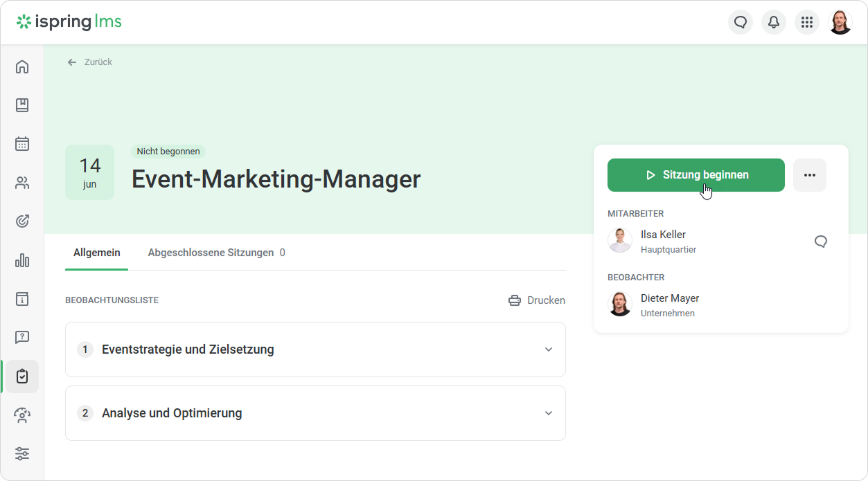Image resolution: width=868 pixels, height=481 pixels.
Task: Message Ilsa Keller via the chat icon
Action: (821, 241)
